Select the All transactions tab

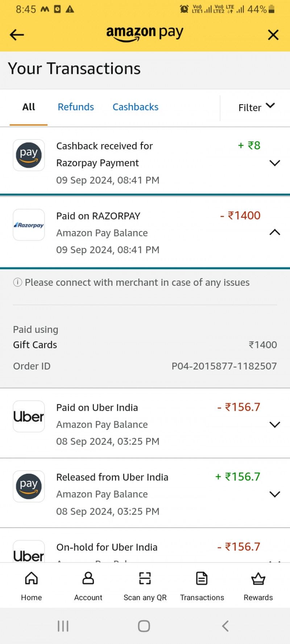[x=29, y=107]
